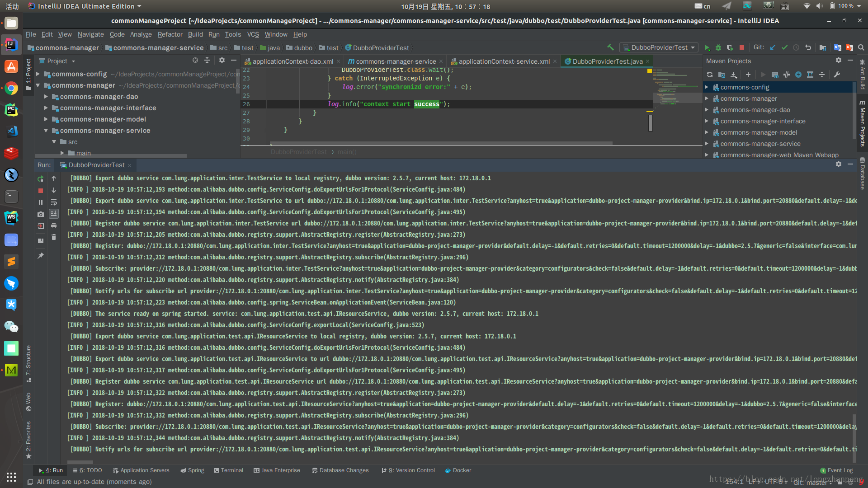The height and width of the screenshot is (488, 868).
Task: Dump threads camera icon in Run panel
Action: (x=41, y=214)
